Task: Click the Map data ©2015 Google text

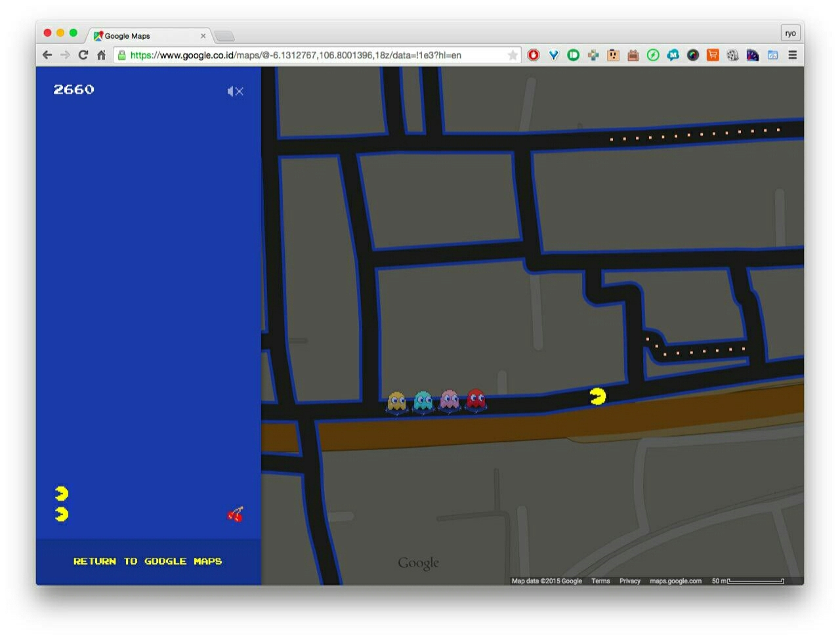Action: pos(547,581)
